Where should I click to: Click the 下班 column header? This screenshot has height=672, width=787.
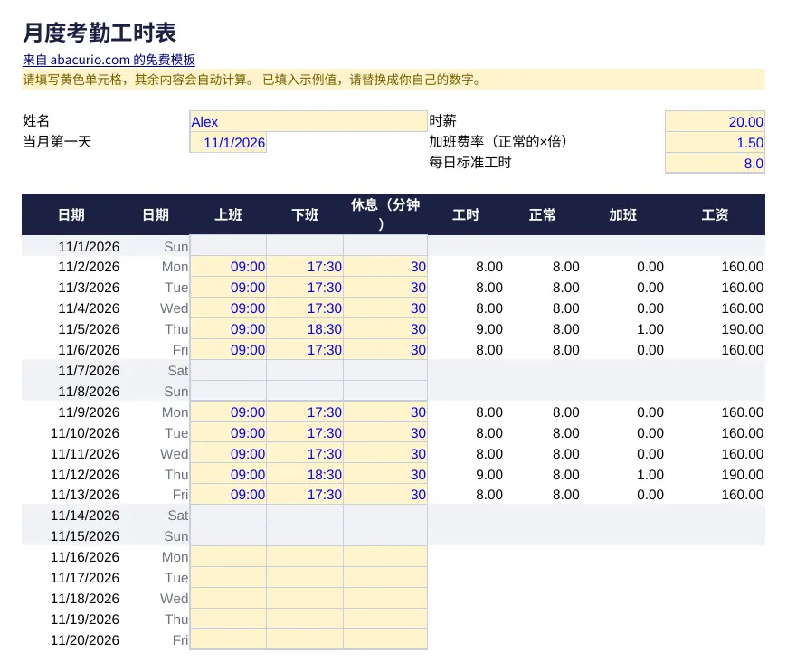click(x=305, y=214)
